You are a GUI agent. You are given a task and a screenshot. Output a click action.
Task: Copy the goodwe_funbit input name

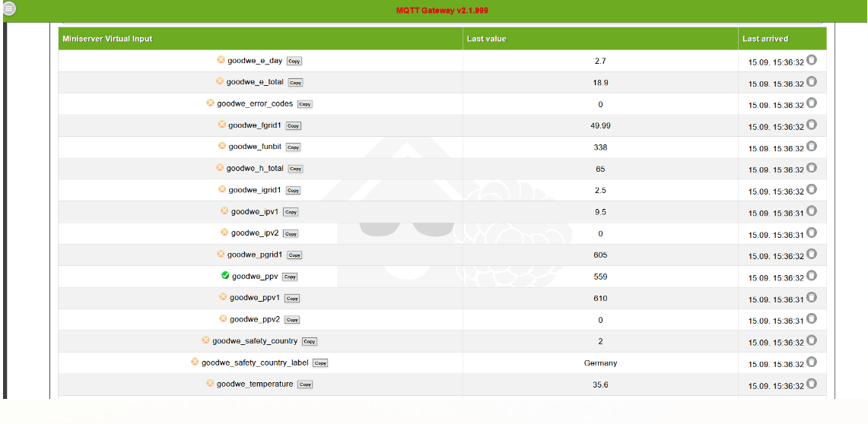pyautogui.click(x=294, y=147)
